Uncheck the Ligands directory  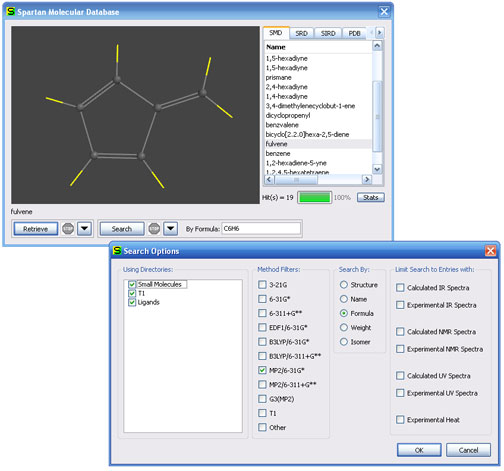(132, 302)
